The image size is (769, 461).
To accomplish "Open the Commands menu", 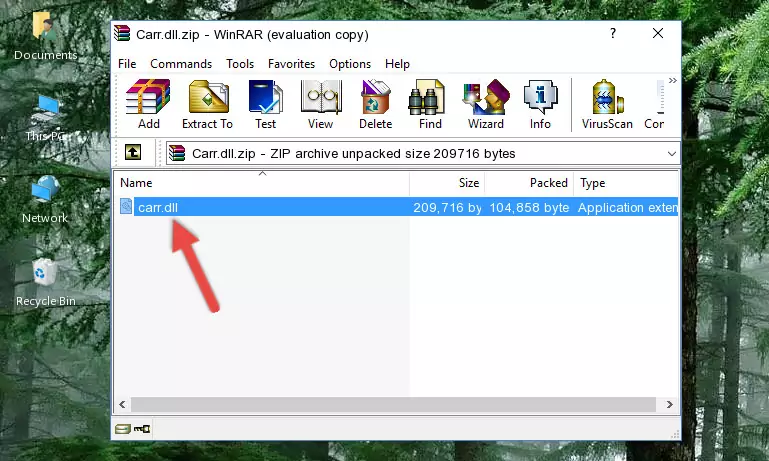I will pyautogui.click(x=181, y=64).
